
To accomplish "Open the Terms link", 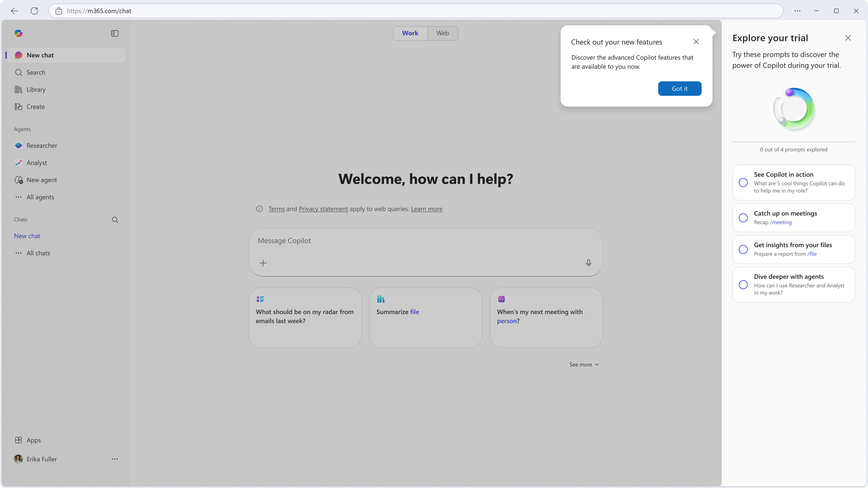I will pyautogui.click(x=277, y=209).
